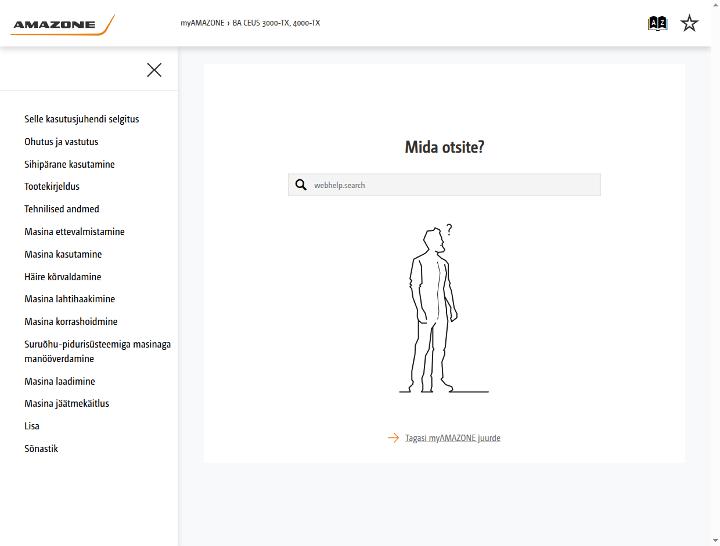Viewport: 720px width, 546px height.
Task: Click the orange arrow beside Tagasi link
Action: pos(393,438)
